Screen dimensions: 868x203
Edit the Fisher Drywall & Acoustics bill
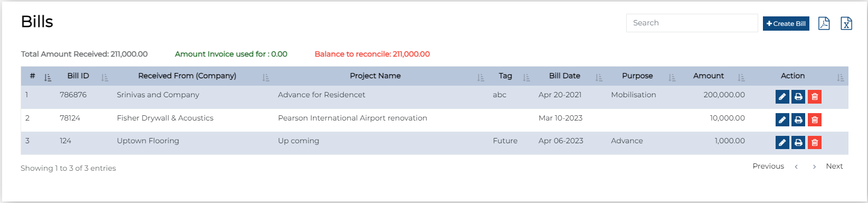point(782,120)
